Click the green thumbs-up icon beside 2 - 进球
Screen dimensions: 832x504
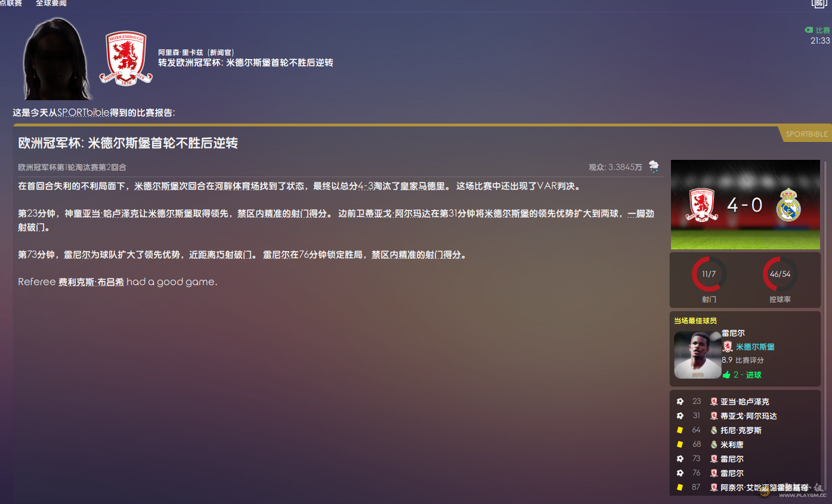tap(726, 375)
